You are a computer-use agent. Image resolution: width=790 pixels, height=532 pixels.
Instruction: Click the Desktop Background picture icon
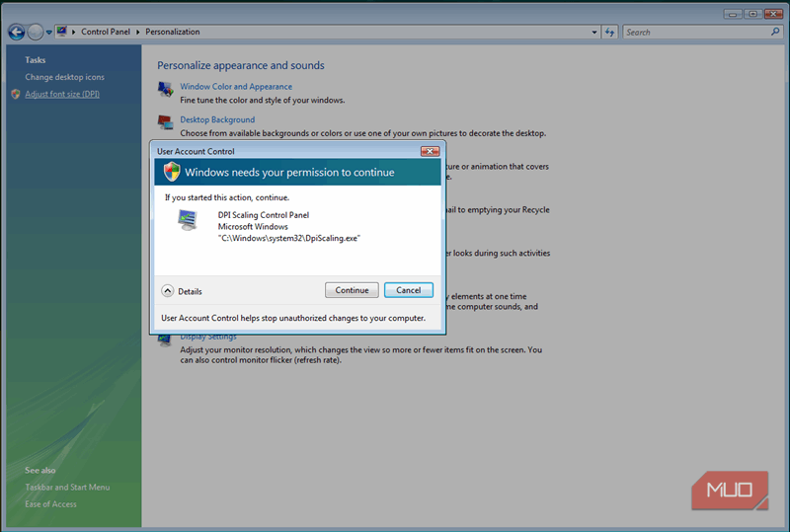166,122
